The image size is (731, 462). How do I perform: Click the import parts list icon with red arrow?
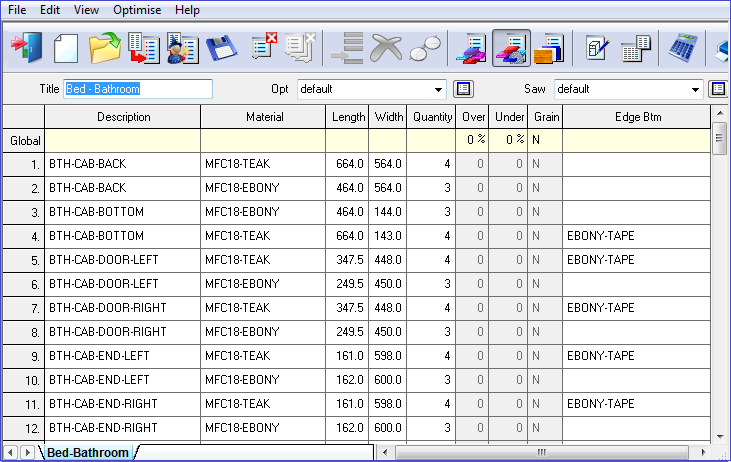(x=144, y=48)
